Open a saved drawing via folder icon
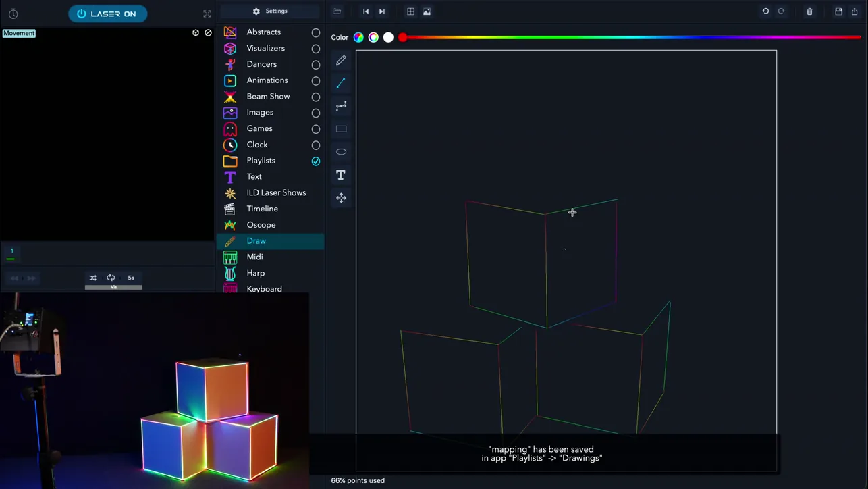The height and width of the screenshot is (489, 868). (x=337, y=11)
